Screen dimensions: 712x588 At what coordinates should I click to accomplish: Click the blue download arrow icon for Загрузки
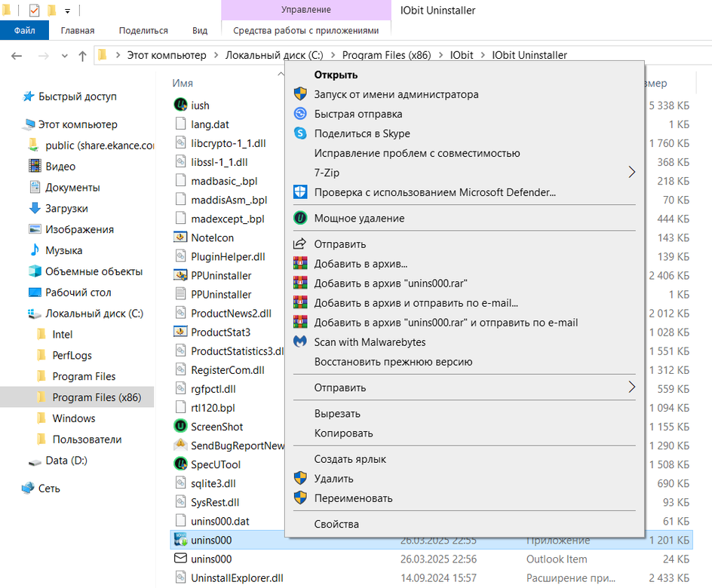[35, 208]
